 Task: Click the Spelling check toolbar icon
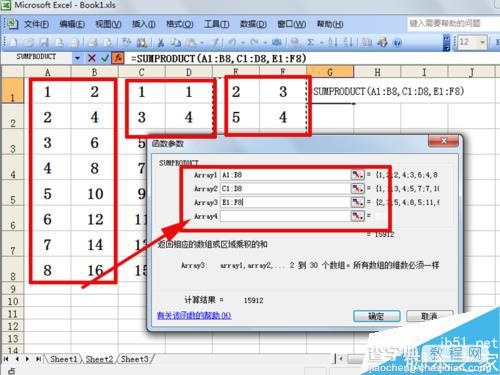click(126, 42)
